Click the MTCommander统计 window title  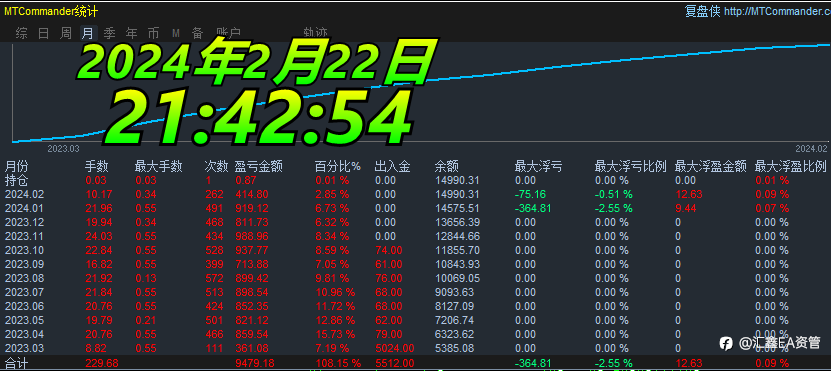pyautogui.click(x=51, y=11)
